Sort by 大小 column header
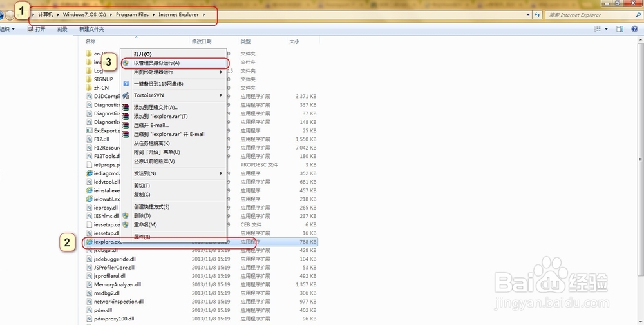644x325 pixels. point(294,41)
